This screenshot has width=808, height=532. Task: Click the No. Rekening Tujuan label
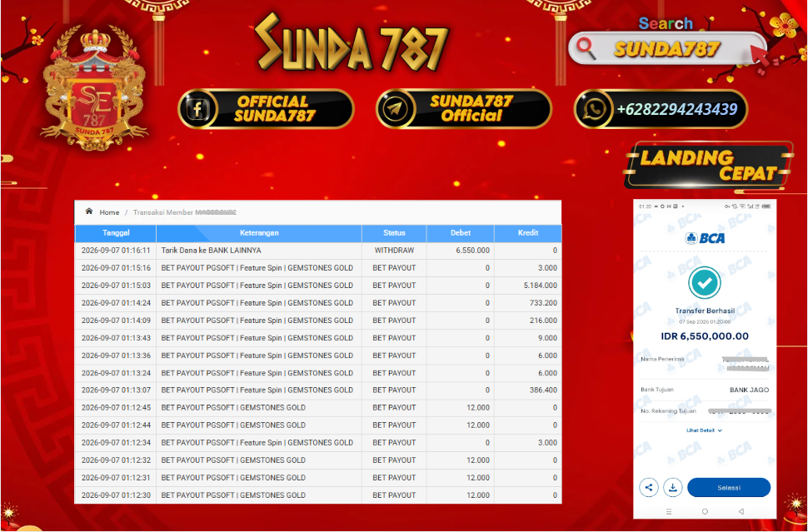point(668,411)
